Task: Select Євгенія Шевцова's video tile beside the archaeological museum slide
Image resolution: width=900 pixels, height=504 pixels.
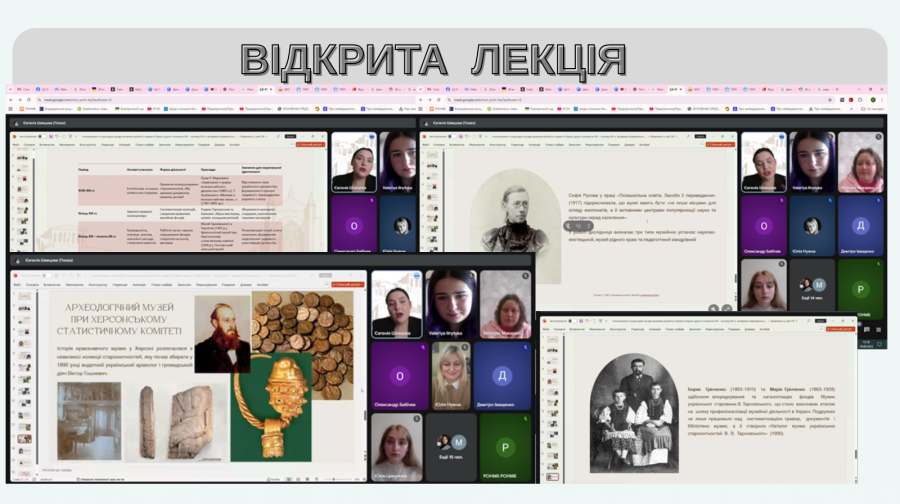Action: tap(395, 303)
